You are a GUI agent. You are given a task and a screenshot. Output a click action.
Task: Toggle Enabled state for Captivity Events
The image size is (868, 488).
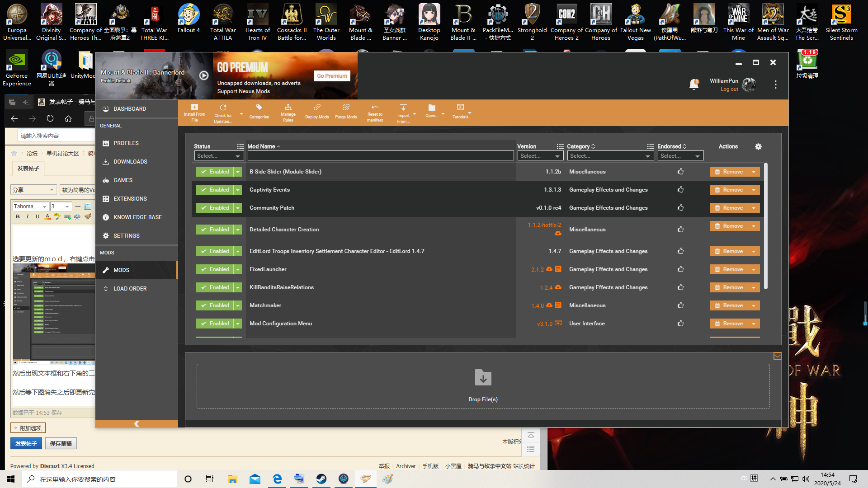click(x=215, y=190)
